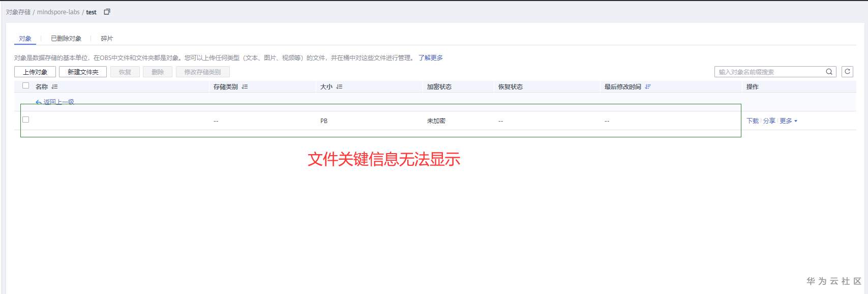Click the 返回上一级 back arrow icon
868x294 pixels.
[39, 102]
